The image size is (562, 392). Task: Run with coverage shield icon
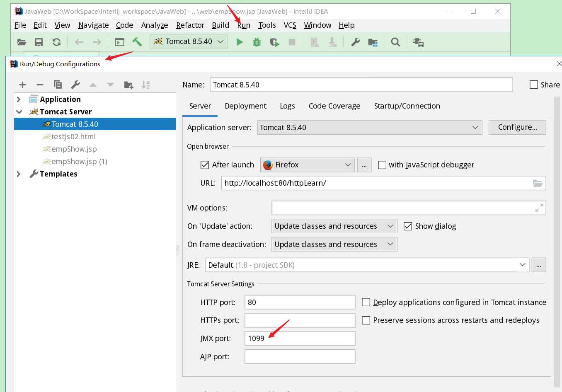[274, 42]
